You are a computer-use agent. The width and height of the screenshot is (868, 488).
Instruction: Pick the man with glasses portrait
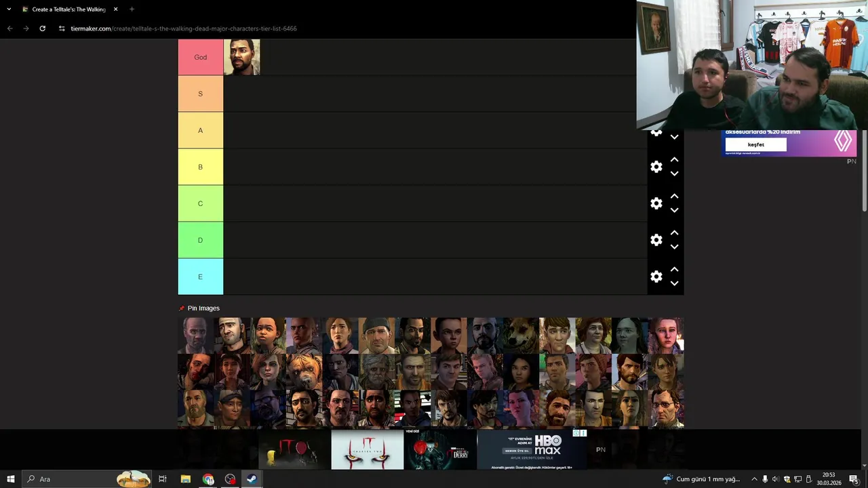click(666, 409)
